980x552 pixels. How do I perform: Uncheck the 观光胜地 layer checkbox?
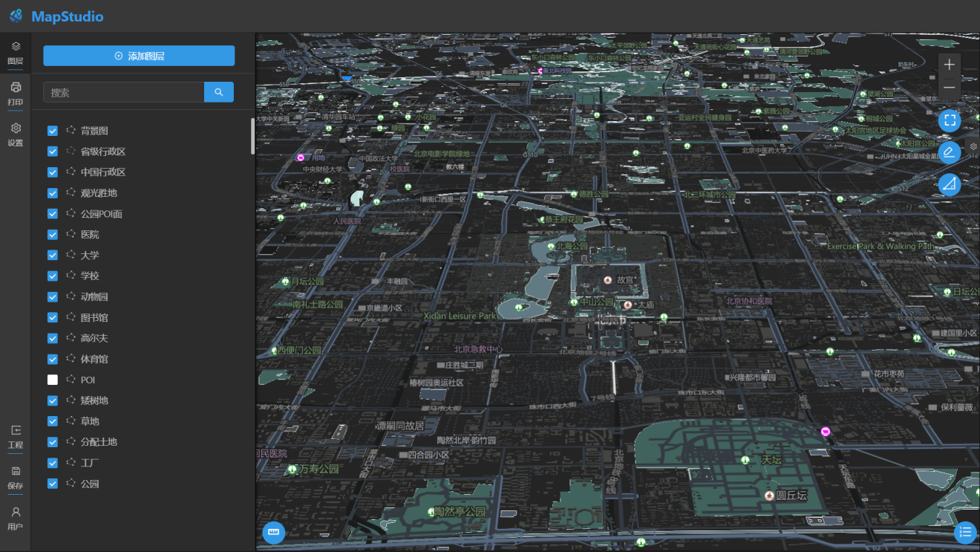pyautogui.click(x=53, y=193)
